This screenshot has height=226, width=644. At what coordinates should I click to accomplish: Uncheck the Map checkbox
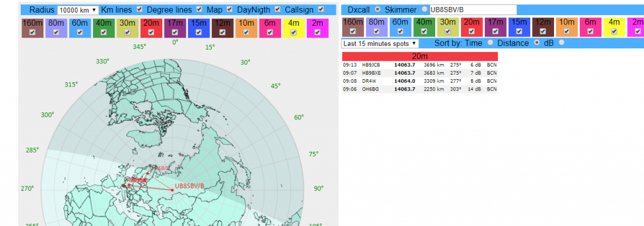(x=229, y=9)
